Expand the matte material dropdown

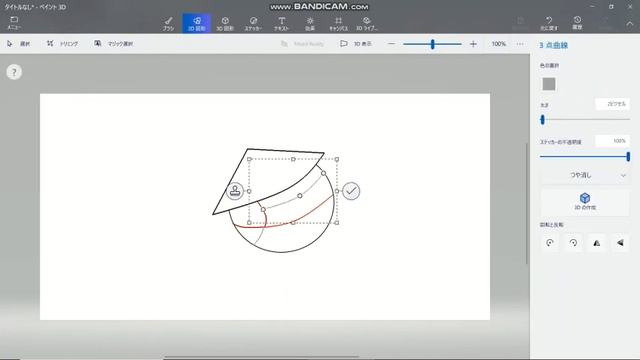pos(584,175)
